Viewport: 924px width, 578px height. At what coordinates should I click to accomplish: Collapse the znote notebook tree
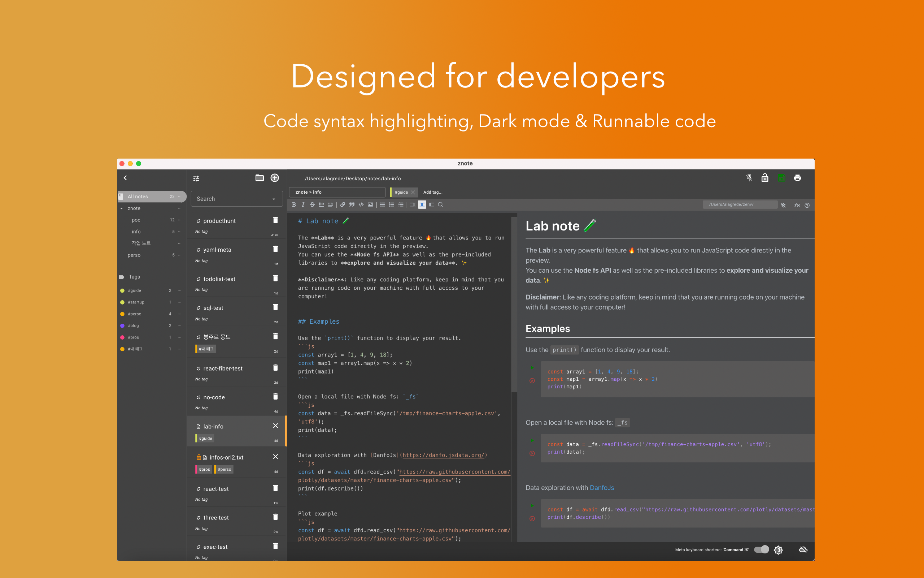(x=121, y=208)
